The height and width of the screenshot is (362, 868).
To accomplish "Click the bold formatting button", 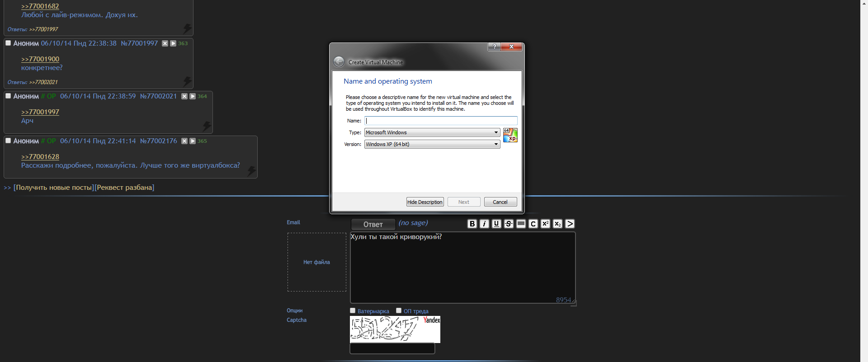I will [472, 224].
